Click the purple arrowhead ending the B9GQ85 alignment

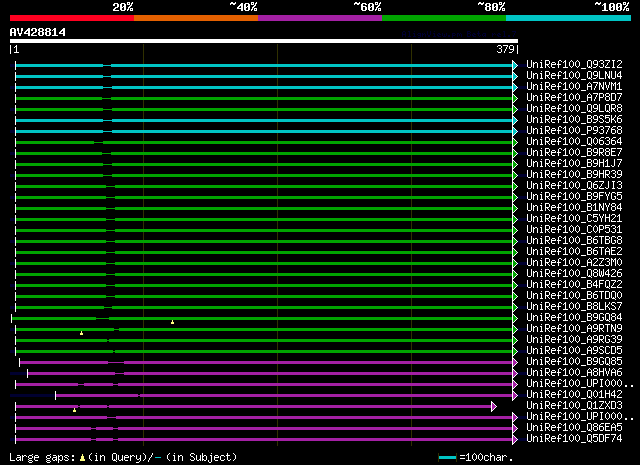tap(515, 363)
